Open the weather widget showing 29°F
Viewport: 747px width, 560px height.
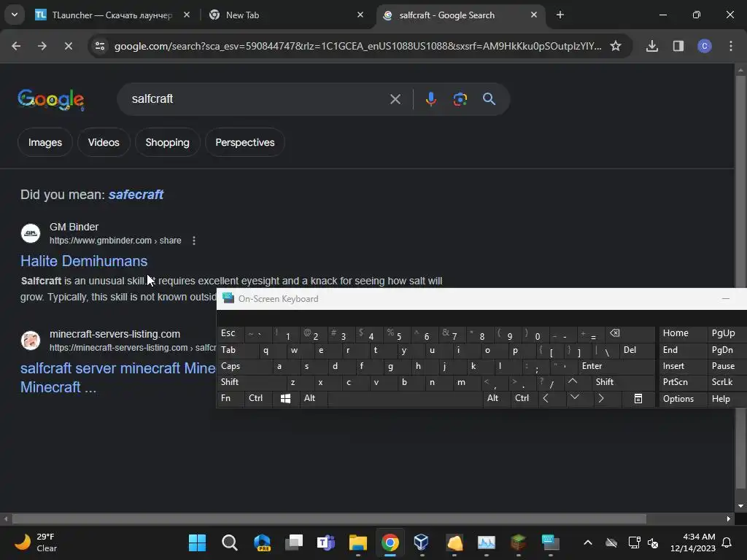[36, 542]
